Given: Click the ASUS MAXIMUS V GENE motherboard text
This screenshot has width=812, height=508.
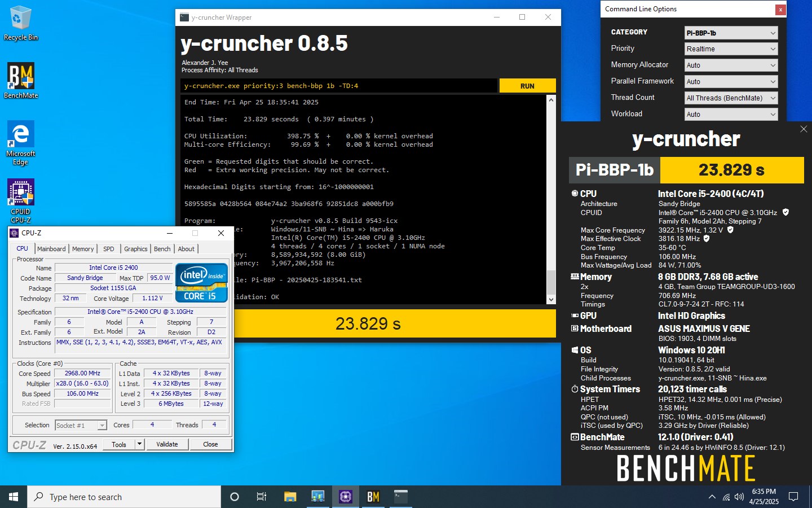Looking at the screenshot, I should tap(704, 329).
